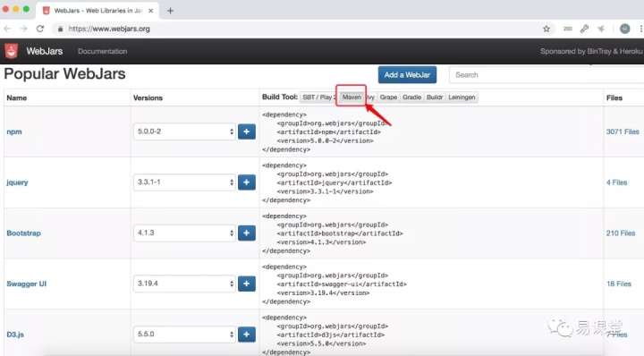Select SBT / Play 2 build tool
This screenshot has width=644, height=356.
[318, 97]
